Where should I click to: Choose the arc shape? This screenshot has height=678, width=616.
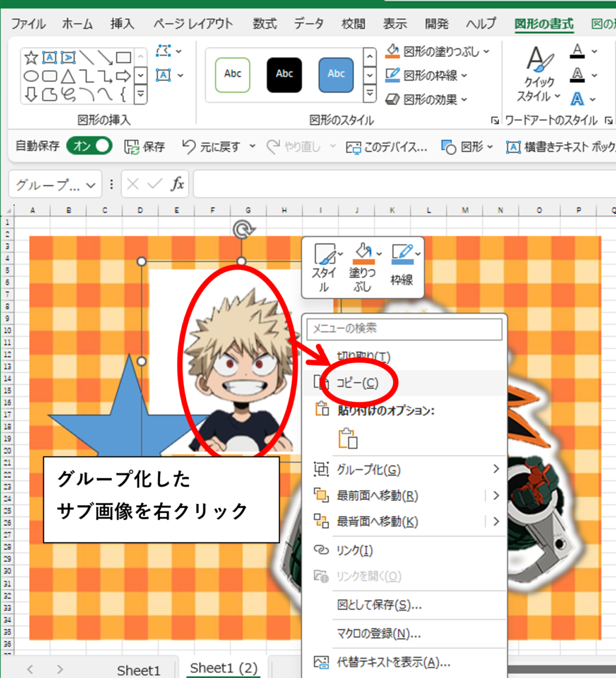pos(87,94)
